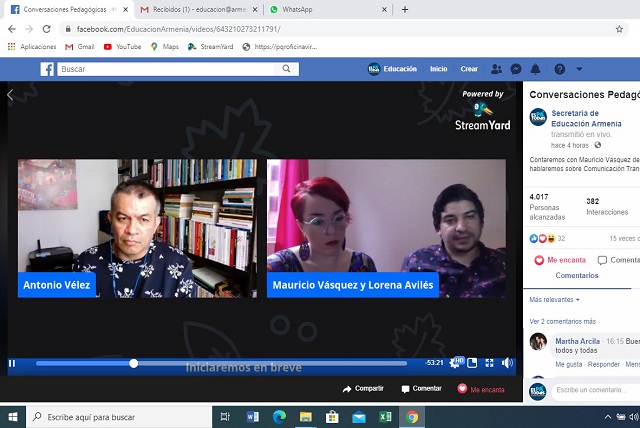This screenshot has width=640, height=428.
Task: Click Responder on Martha's comment
Action: 604,364
